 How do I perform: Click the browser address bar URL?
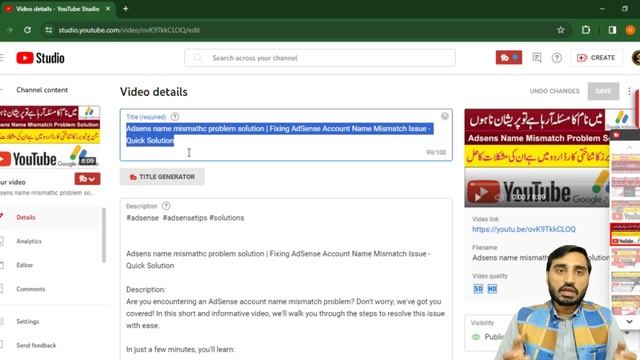point(129,30)
